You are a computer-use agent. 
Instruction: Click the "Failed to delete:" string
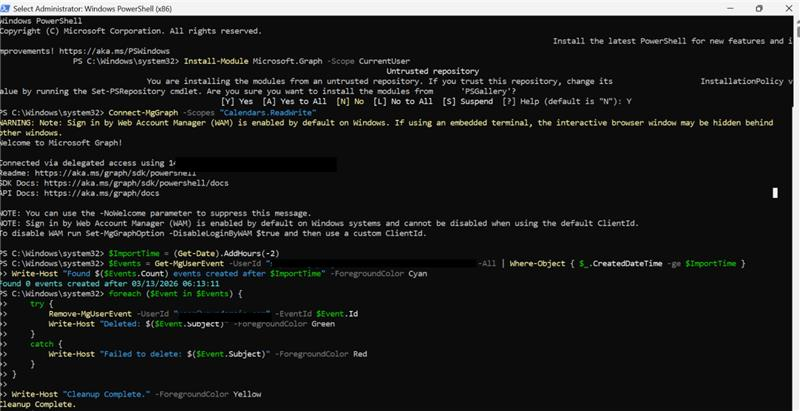[141, 354]
